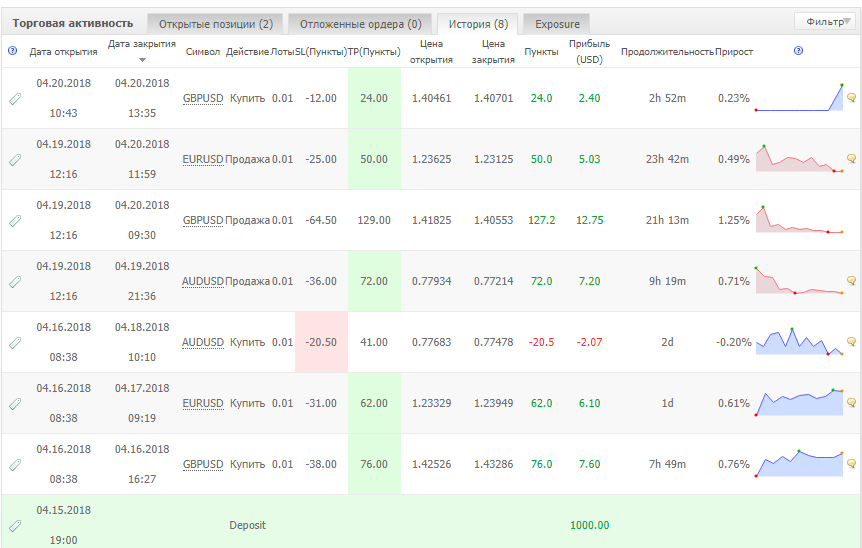Select the 0.77478 closing price

click(493, 342)
